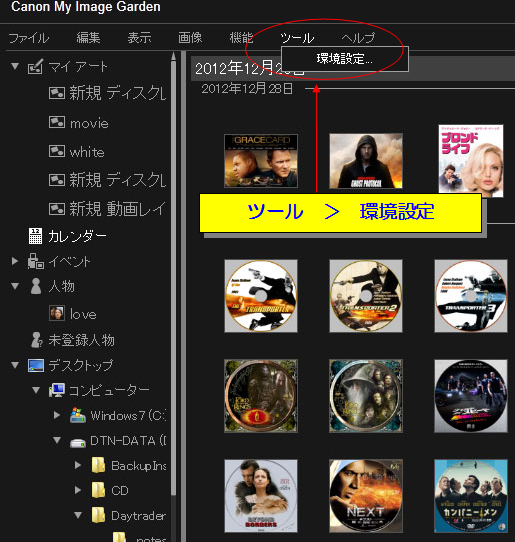Select the Transporter 3 disc thumbnail

[x=471, y=296]
